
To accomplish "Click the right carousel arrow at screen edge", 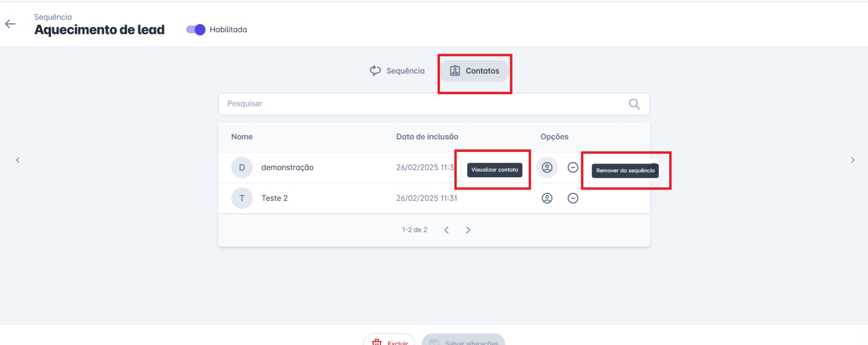I will tap(853, 160).
